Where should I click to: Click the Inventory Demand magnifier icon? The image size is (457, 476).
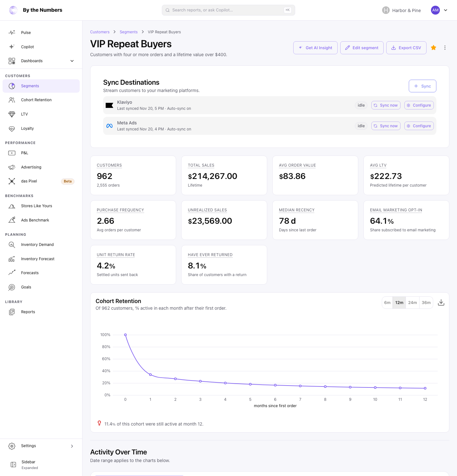point(12,245)
